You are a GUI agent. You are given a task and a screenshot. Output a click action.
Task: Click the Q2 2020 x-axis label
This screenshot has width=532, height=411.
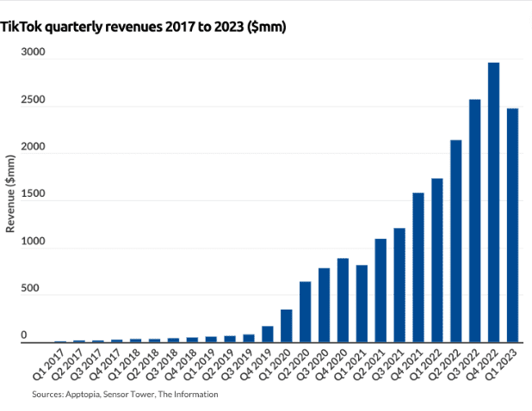tap(294, 365)
